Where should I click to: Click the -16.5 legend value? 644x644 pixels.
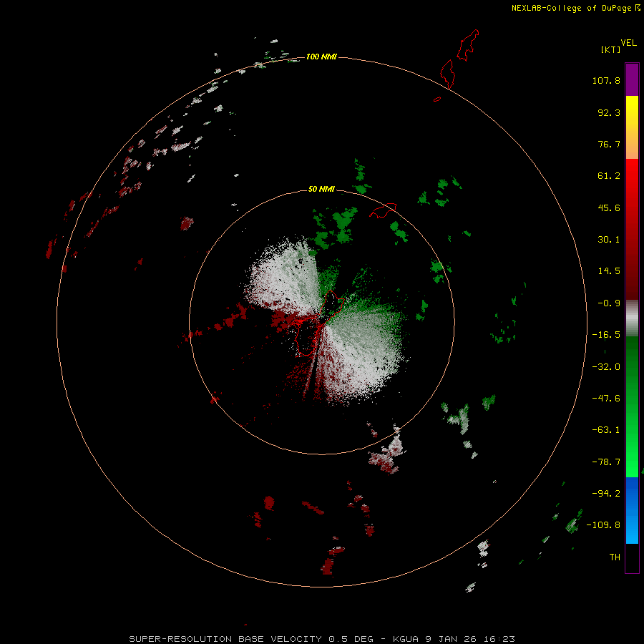pyautogui.click(x=606, y=335)
